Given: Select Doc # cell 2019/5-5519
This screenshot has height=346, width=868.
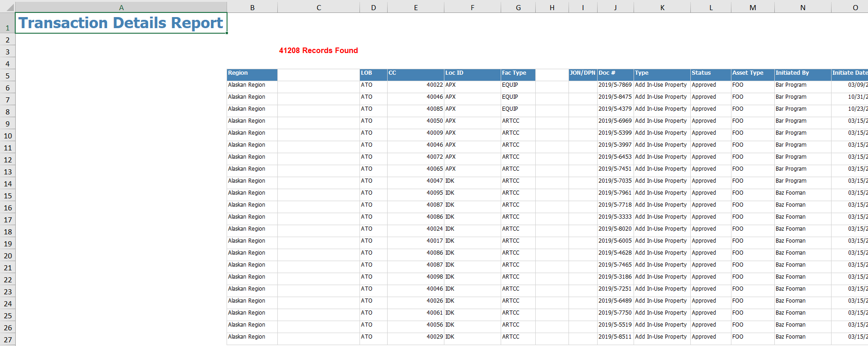Looking at the screenshot, I should tap(616, 327).
